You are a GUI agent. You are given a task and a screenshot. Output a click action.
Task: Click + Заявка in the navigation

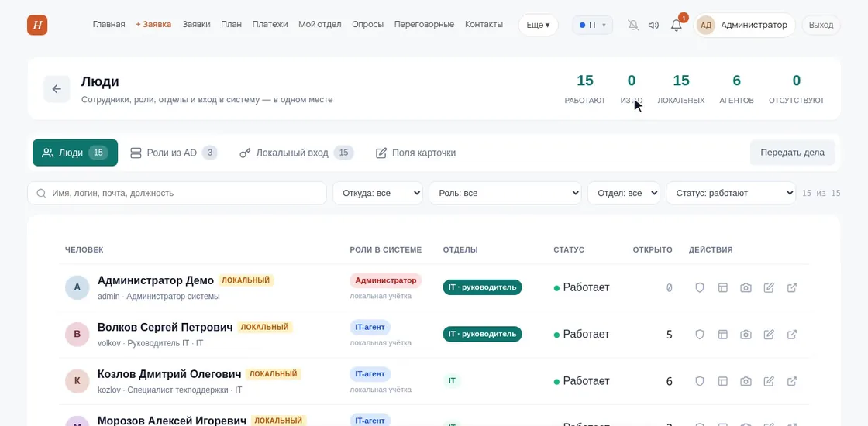pos(153,25)
